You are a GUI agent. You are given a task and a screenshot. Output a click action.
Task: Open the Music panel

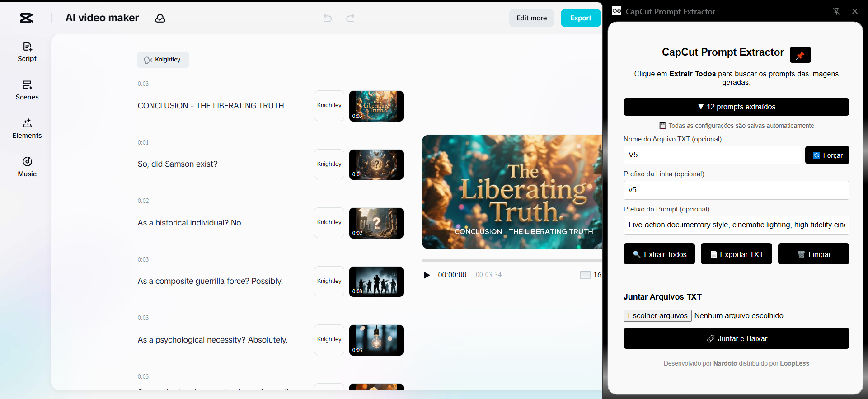click(27, 167)
